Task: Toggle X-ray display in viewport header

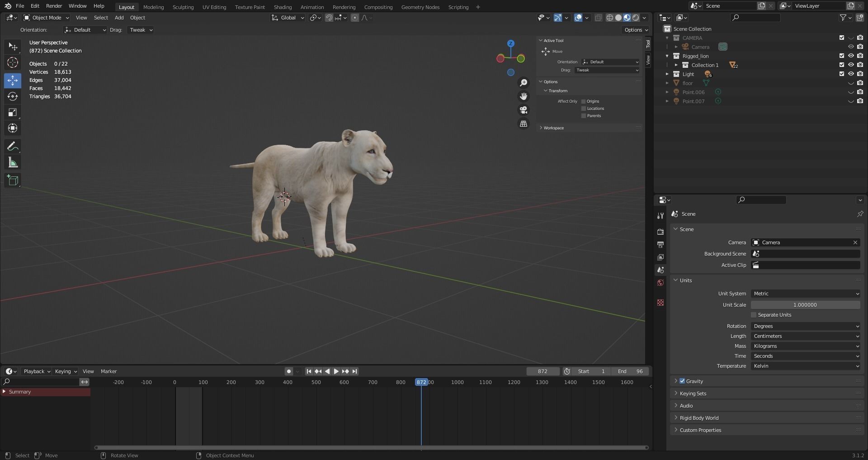Action: click(598, 18)
